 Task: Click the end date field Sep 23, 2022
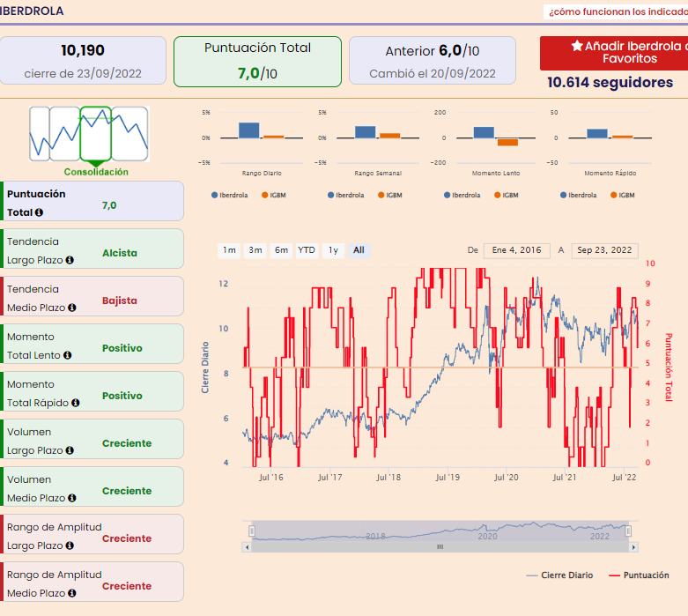pos(604,250)
